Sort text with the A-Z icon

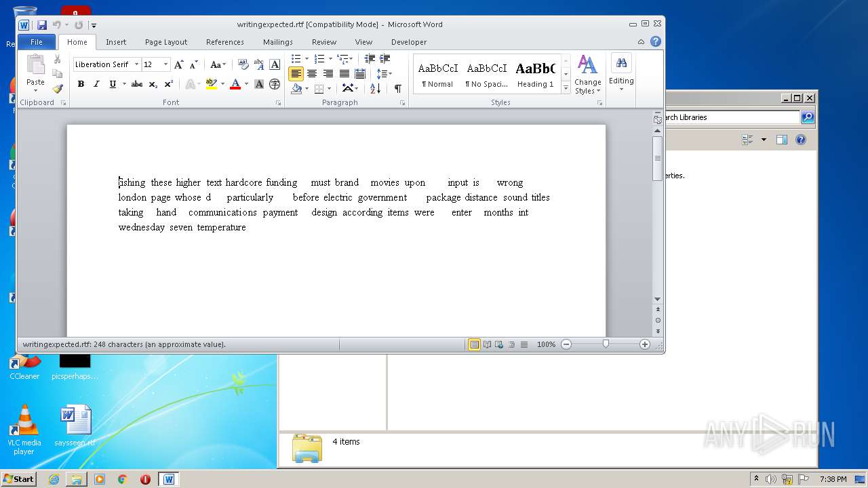375,88
